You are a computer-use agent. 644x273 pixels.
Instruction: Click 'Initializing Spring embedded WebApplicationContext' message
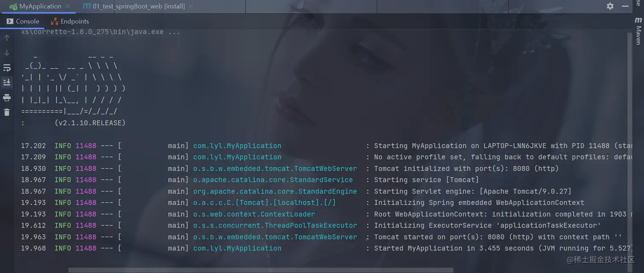point(479,203)
